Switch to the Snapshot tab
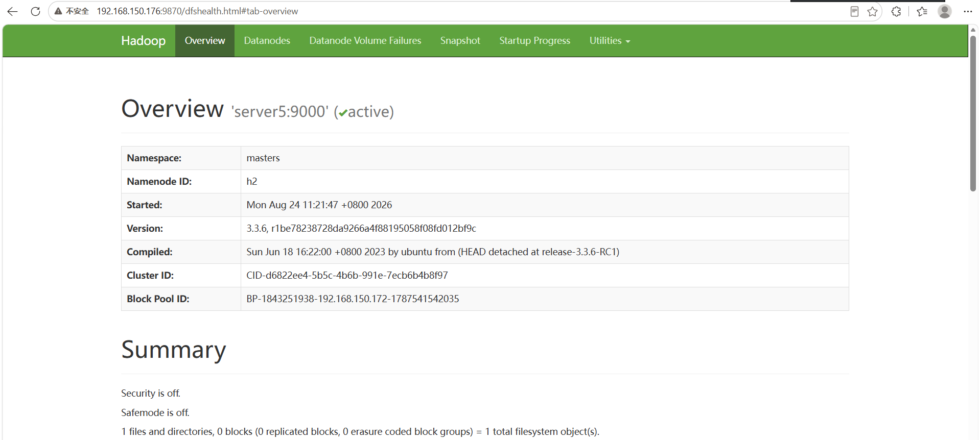 click(x=460, y=41)
